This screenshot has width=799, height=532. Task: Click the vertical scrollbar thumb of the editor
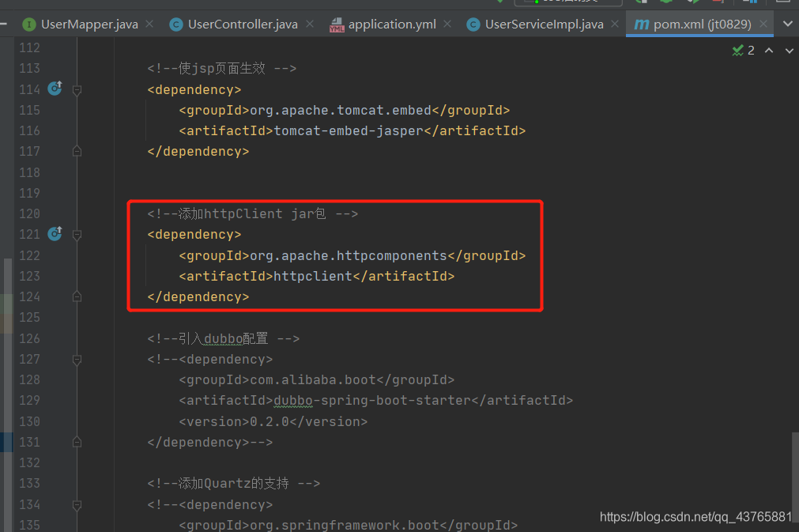(x=795, y=479)
